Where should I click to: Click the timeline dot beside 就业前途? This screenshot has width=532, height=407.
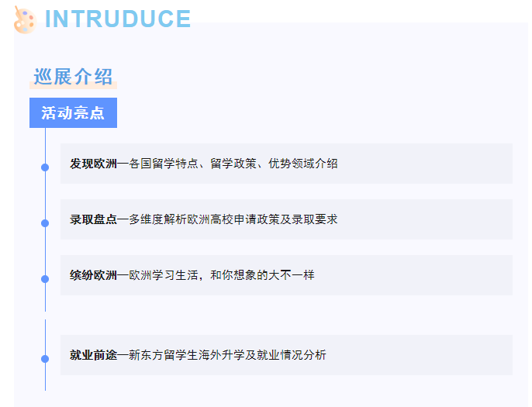[x=45, y=359]
